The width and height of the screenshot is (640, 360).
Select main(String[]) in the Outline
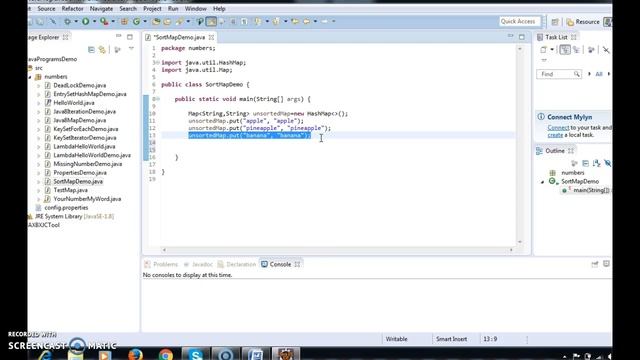coord(591,190)
